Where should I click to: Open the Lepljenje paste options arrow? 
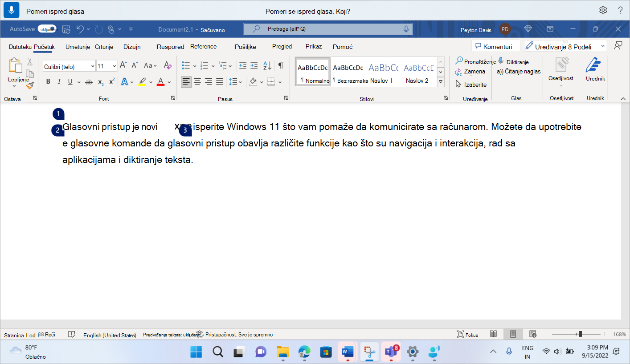point(14,86)
